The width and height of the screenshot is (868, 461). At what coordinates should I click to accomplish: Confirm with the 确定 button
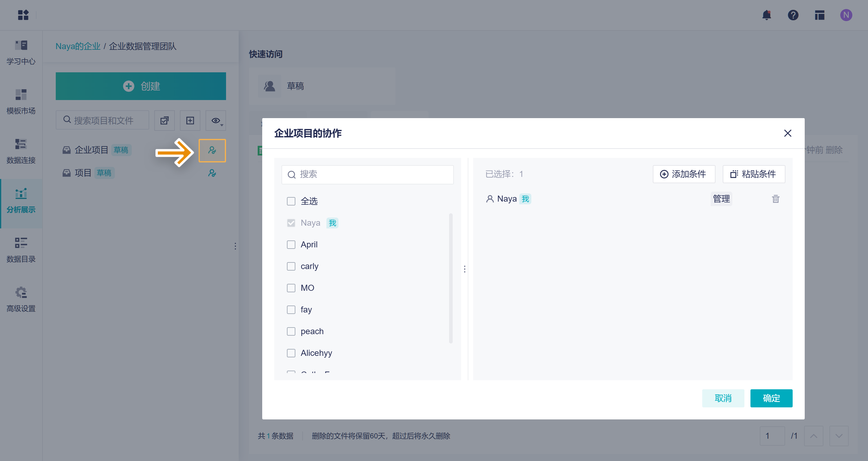click(x=771, y=398)
